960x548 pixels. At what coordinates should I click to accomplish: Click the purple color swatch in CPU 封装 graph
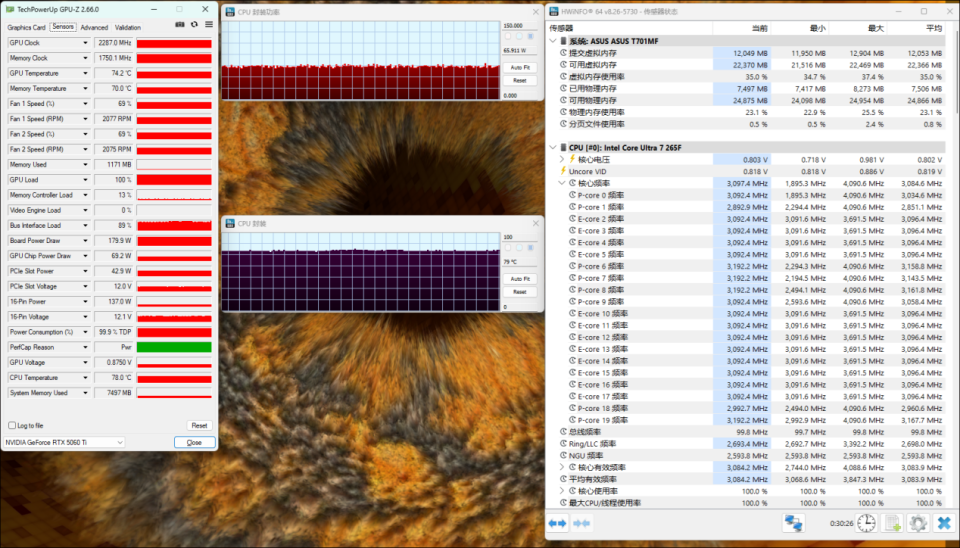(507, 248)
